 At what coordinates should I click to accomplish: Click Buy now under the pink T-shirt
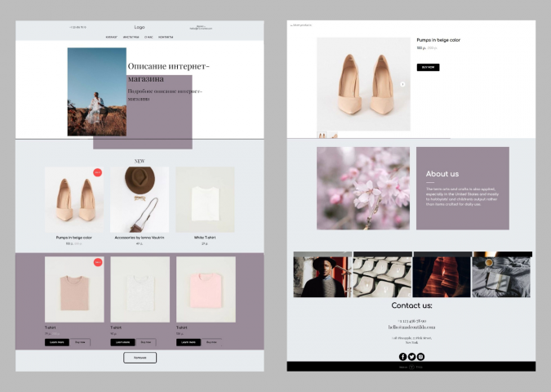click(x=211, y=342)
